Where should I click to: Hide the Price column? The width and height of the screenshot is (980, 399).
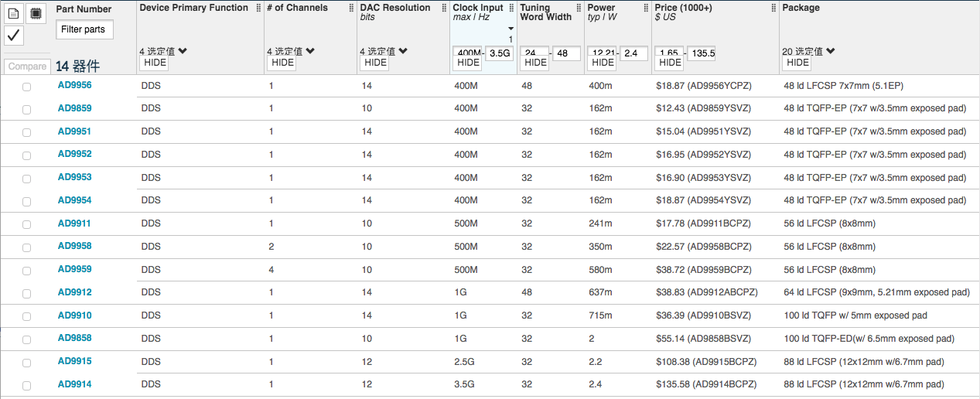[670, 63]
